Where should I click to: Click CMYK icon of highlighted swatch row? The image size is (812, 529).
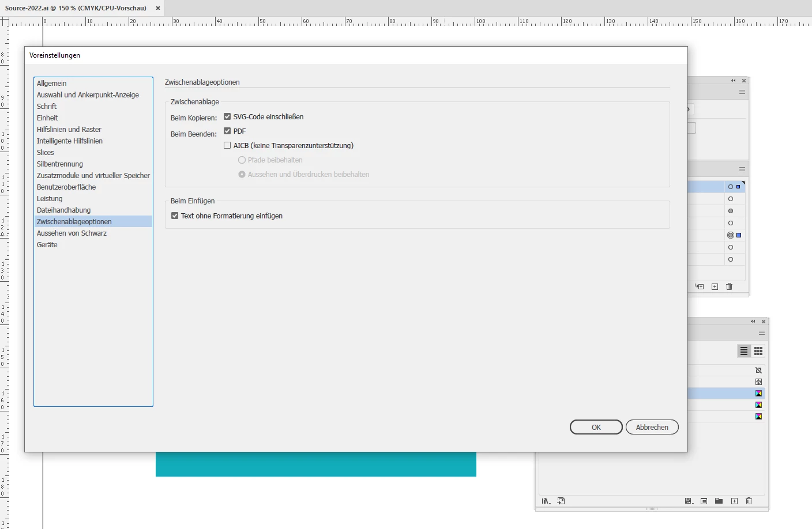(x=758, y=393)
